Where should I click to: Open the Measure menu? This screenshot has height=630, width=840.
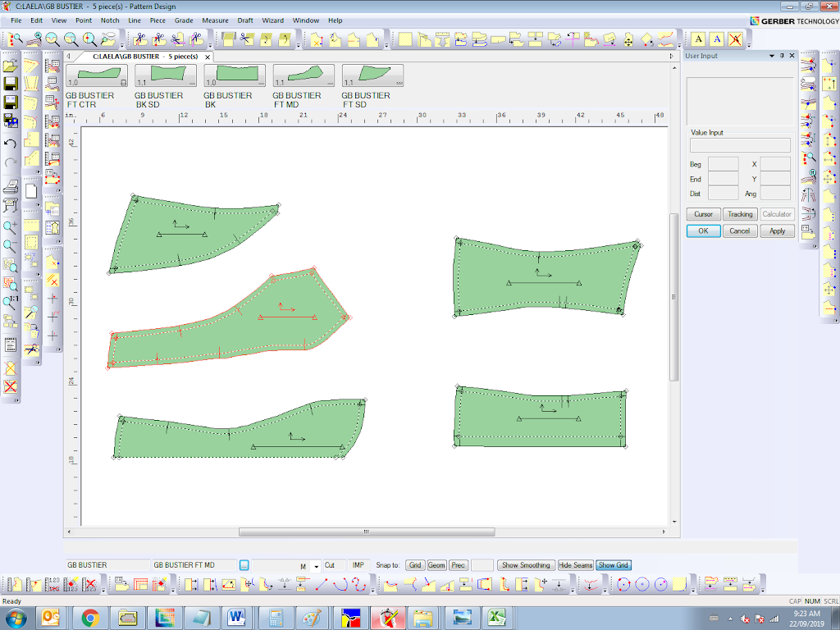point(216,21)
